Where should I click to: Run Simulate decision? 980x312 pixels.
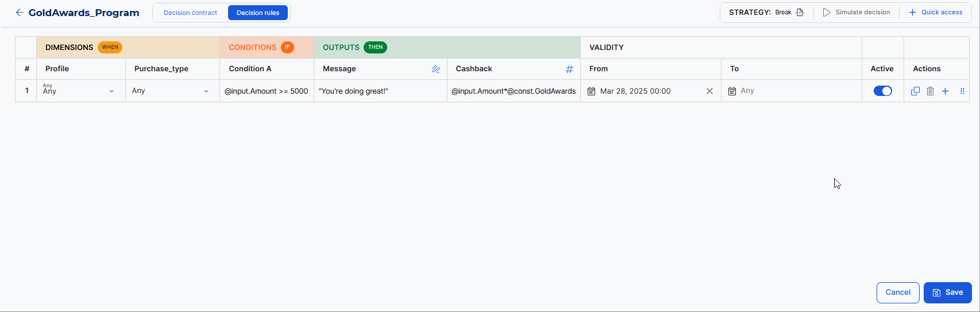856,13
